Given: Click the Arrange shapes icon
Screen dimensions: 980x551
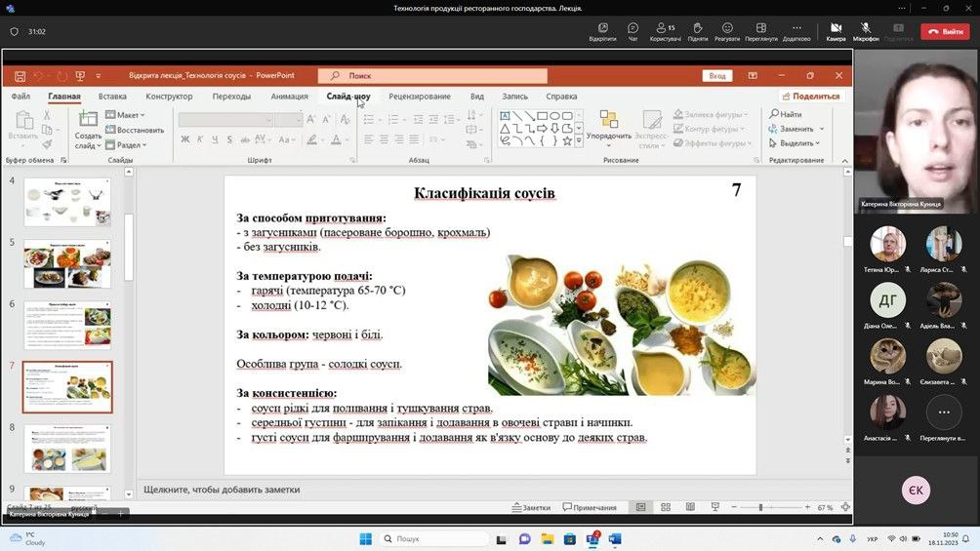Looking at the screenshot, I should 608,124.
